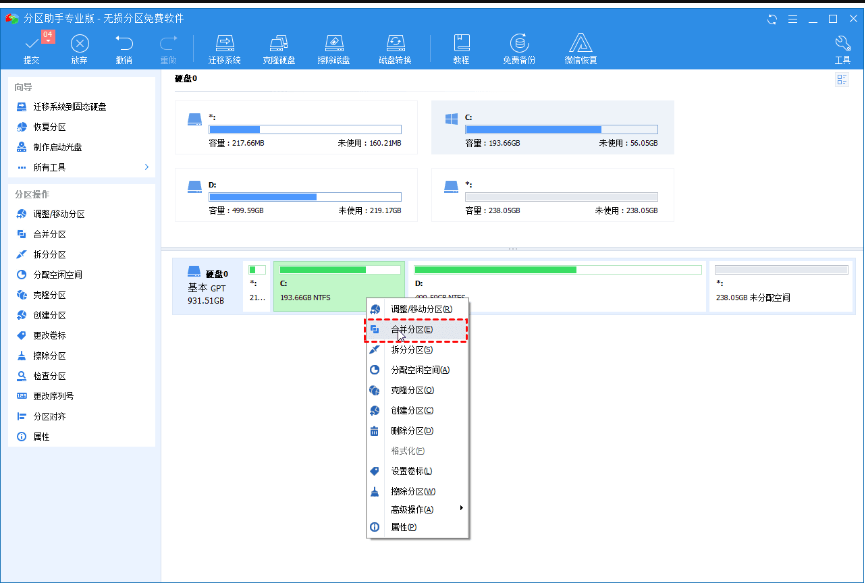Open the 克隆硬盘 (Clone Disk) toolbar tool
Viewport: 865px width, 586px height.
pyautogui.click(x=277, y=45)
